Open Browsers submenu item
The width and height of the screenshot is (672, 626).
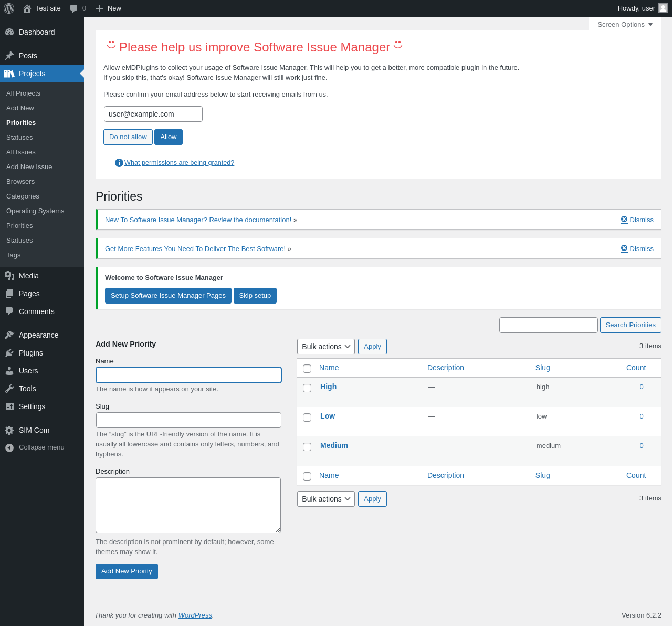click(x=20, y=181)
